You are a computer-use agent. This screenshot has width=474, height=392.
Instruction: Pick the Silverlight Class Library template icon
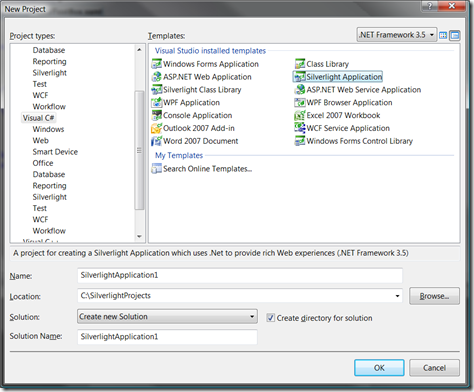click(x=156, y=90)
